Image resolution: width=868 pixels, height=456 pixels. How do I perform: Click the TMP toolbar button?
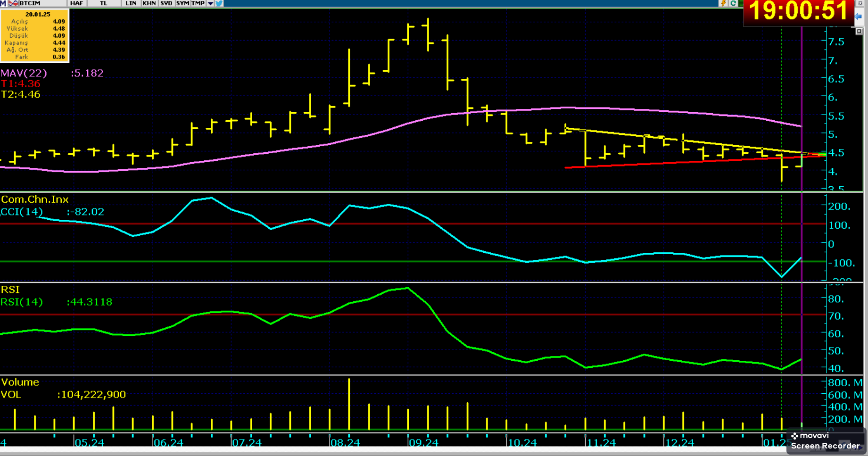click(x=198, y=3)
